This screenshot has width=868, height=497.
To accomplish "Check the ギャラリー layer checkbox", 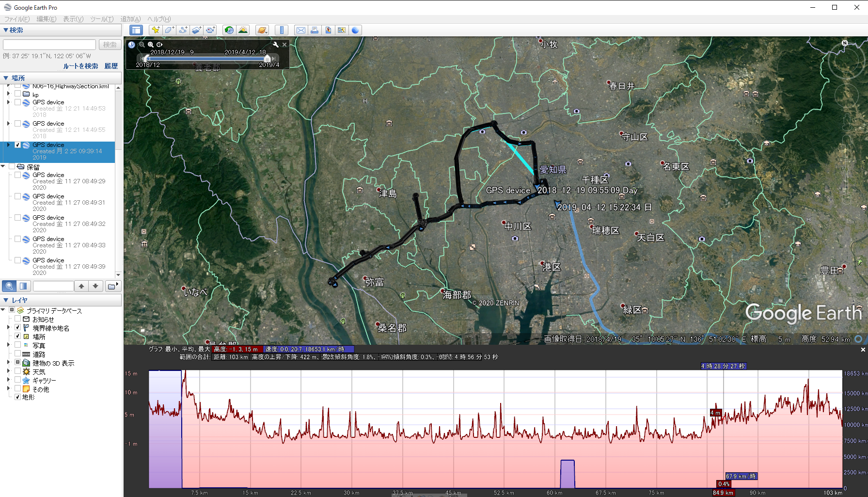I will 18,380.
